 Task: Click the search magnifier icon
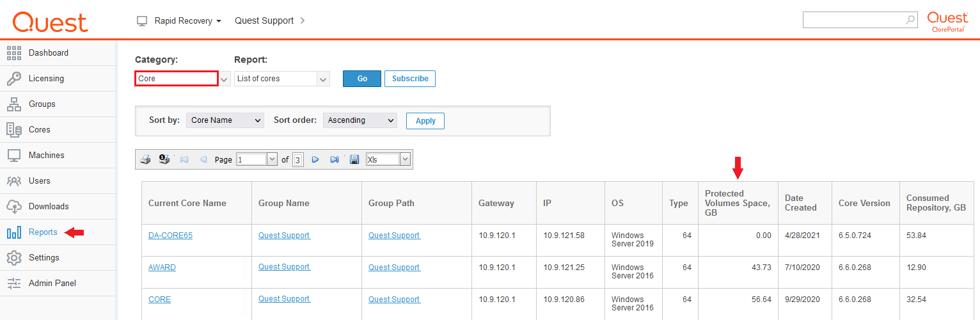click(x=910, y=20)
